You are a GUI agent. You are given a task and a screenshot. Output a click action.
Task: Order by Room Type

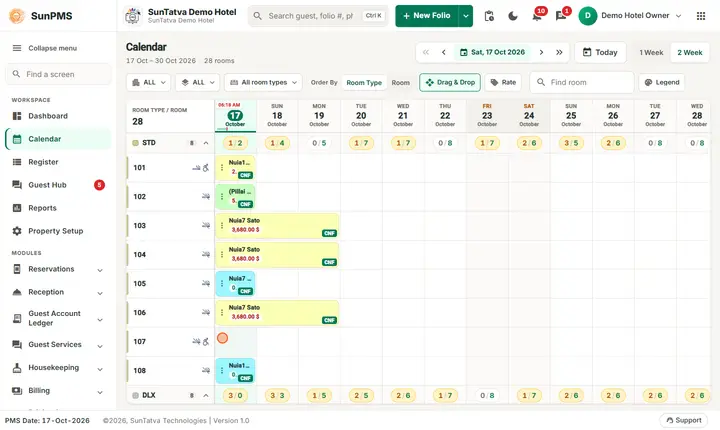[x=364, y=83]
